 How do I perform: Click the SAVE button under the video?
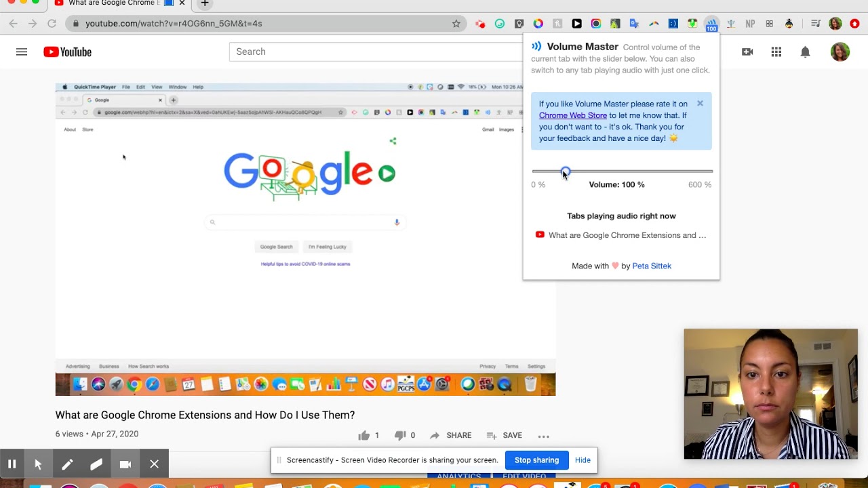click(503, 435)
